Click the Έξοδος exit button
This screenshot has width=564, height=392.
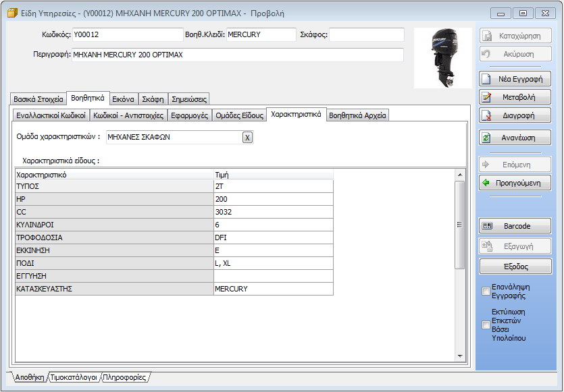[x=515, y=267]
